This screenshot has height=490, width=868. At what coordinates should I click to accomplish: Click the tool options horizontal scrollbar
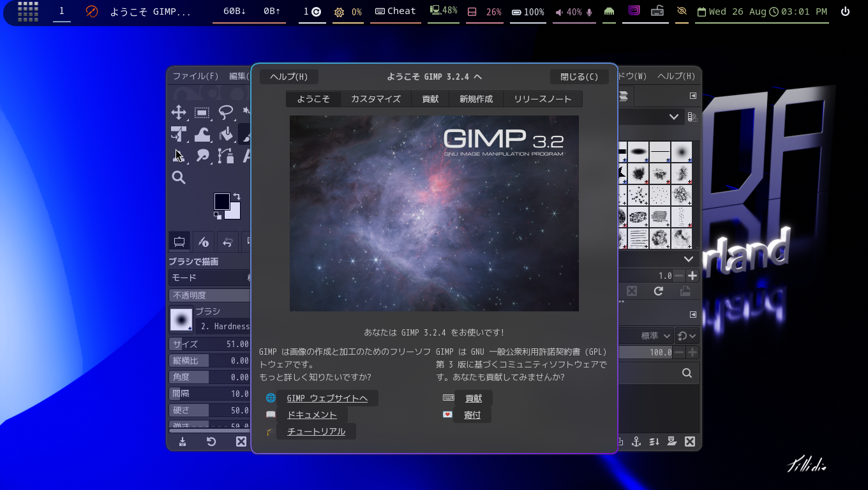click(x=210, y=431)
